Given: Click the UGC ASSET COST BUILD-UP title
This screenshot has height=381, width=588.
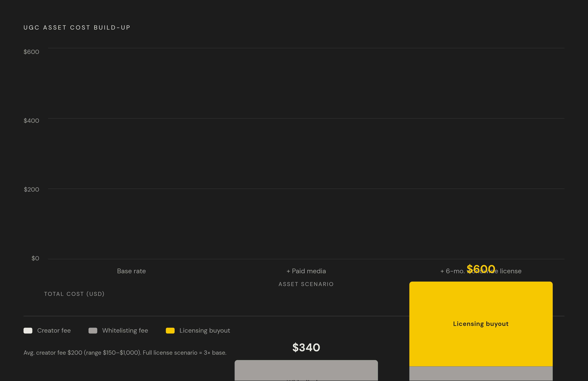Looking at the screenshot, I should pyautogui.click(x=77, y=27).
